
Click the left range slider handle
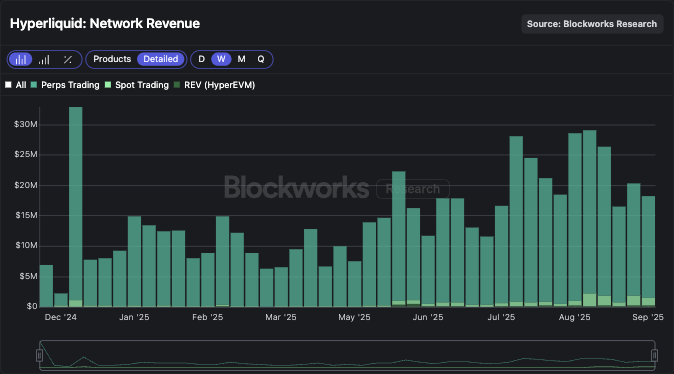(40, 355)
